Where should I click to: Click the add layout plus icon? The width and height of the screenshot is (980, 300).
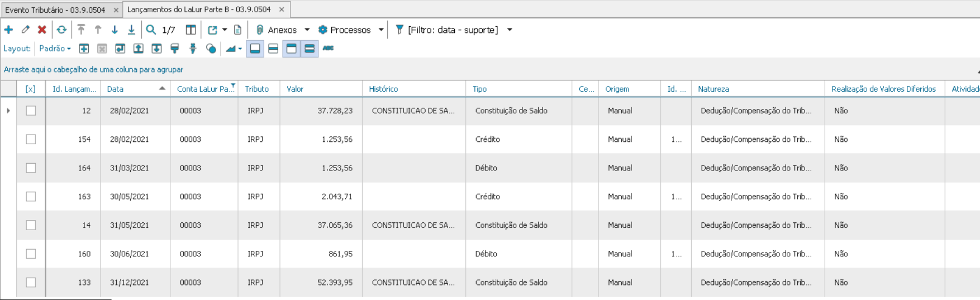[x=84, y=49]
